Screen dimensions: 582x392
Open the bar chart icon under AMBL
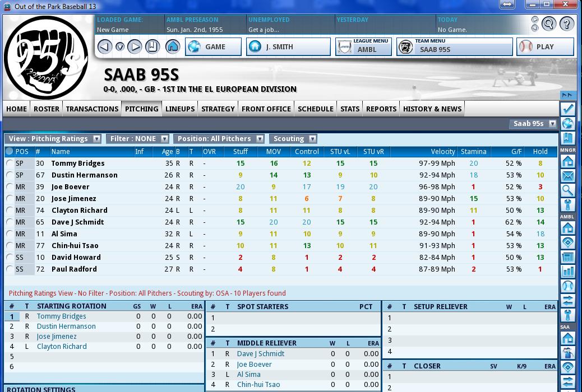click(567, 271)
